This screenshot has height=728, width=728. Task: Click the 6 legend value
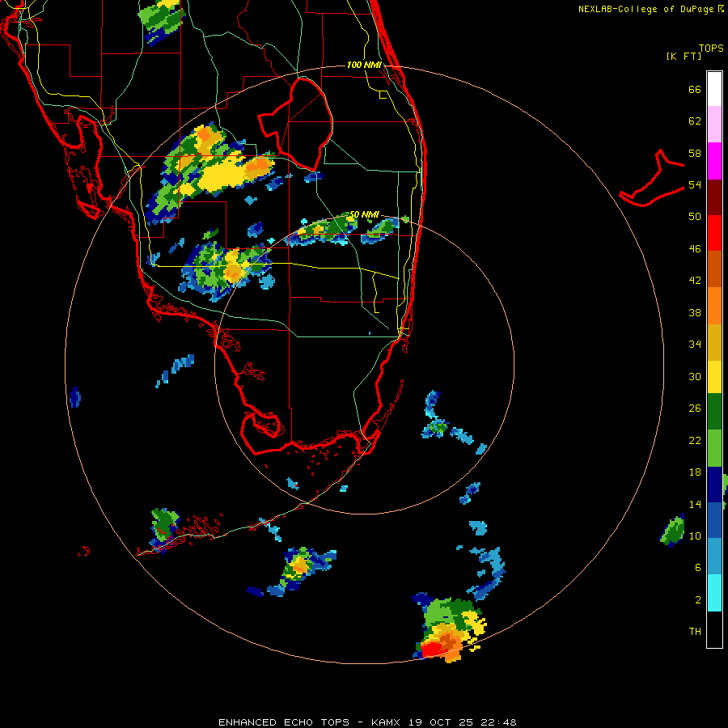(698, 567)
